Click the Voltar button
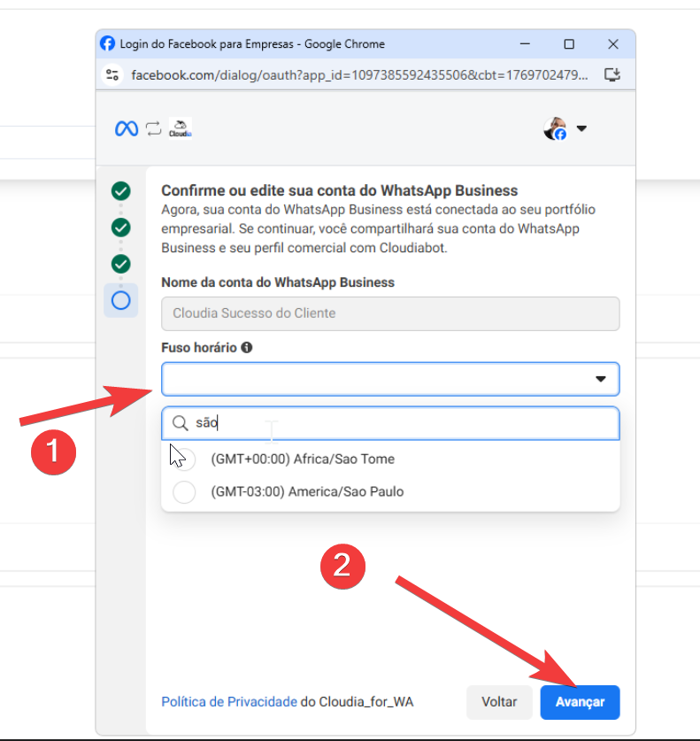The image size is (700, 741). (499, 702)
